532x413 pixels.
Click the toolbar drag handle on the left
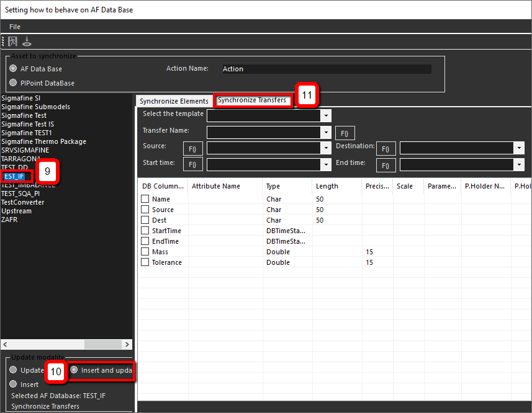pos(3,41)
